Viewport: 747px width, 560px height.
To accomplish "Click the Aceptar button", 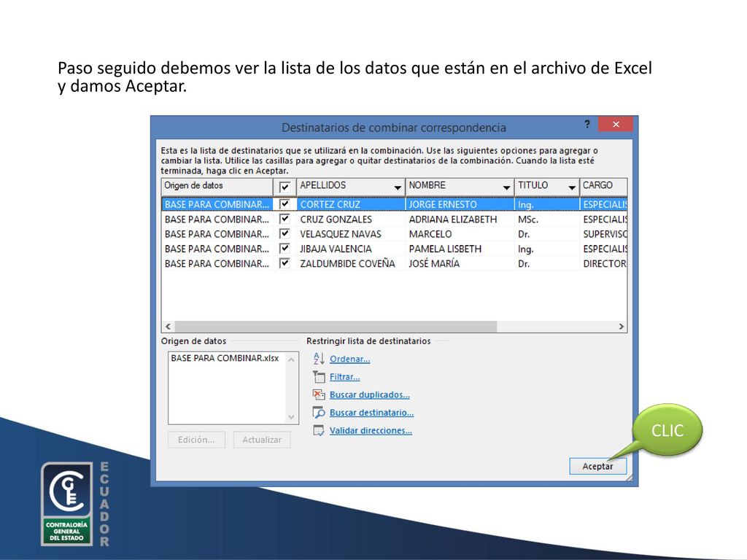I will [598, 466].
